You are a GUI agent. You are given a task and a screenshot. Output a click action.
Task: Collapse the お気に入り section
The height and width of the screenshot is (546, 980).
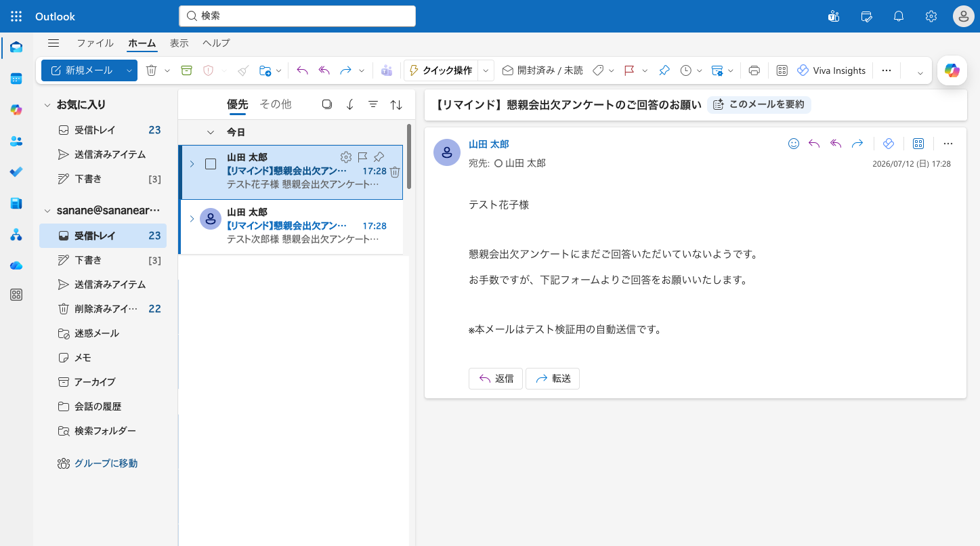[47, 105]
